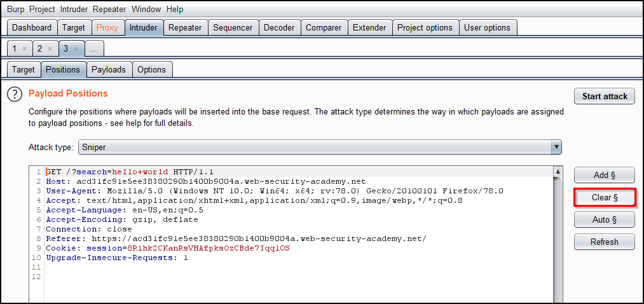The image size is (644, 304).
Task: Close attack tab 1
Action: coord(24,49)
